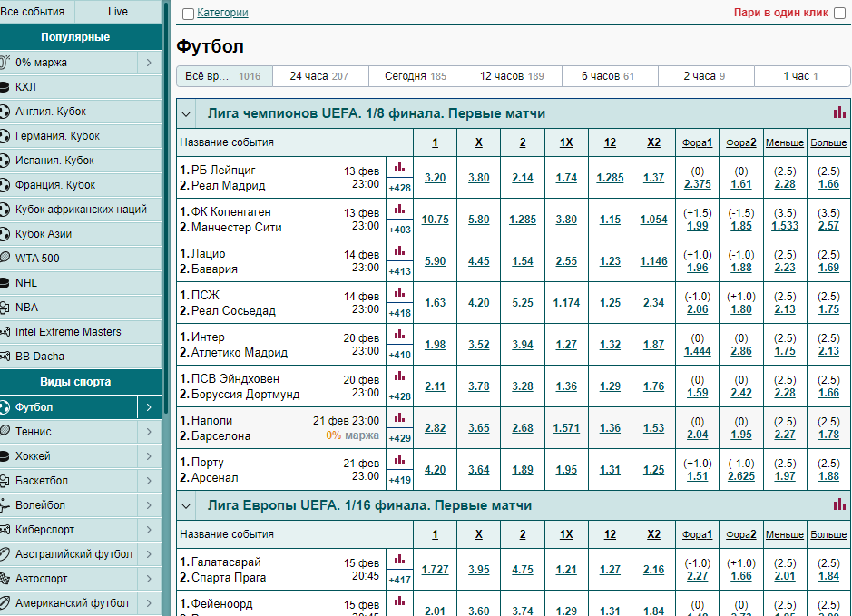Bet on РБ Лейпциг win at 3.20

point(436,178)
